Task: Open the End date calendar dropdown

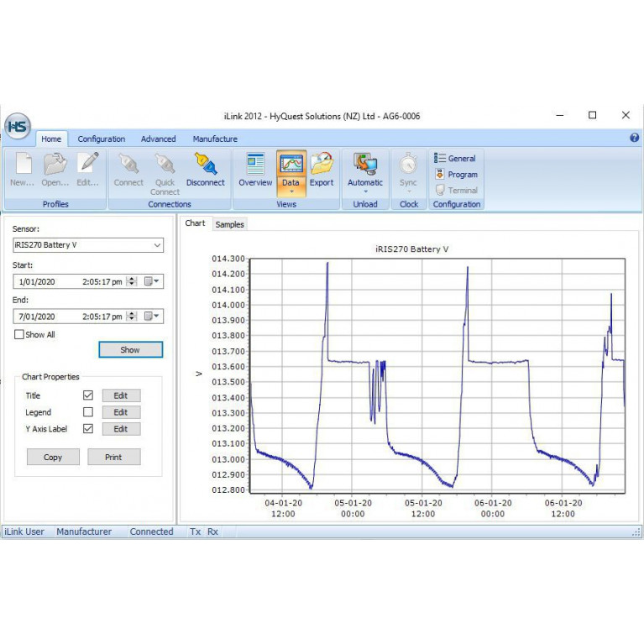Action: coord(151,316)
